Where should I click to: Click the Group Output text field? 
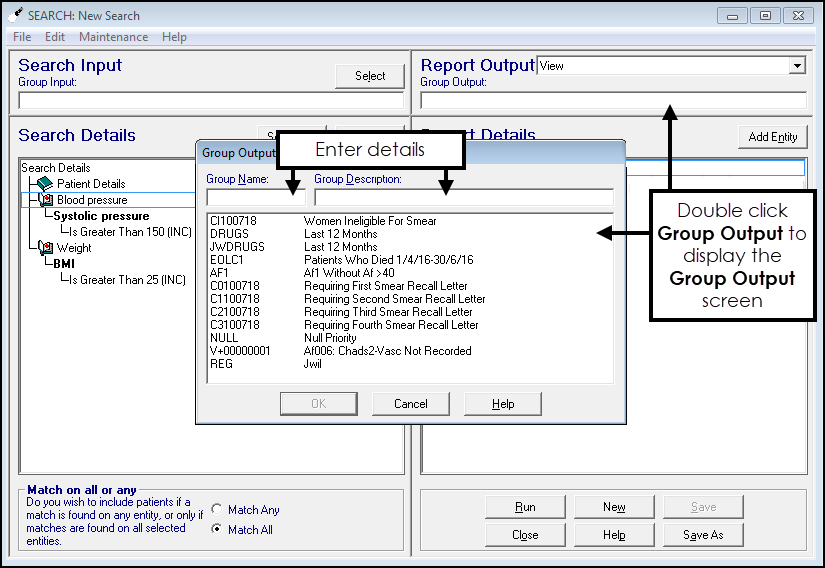coord(612,100)
